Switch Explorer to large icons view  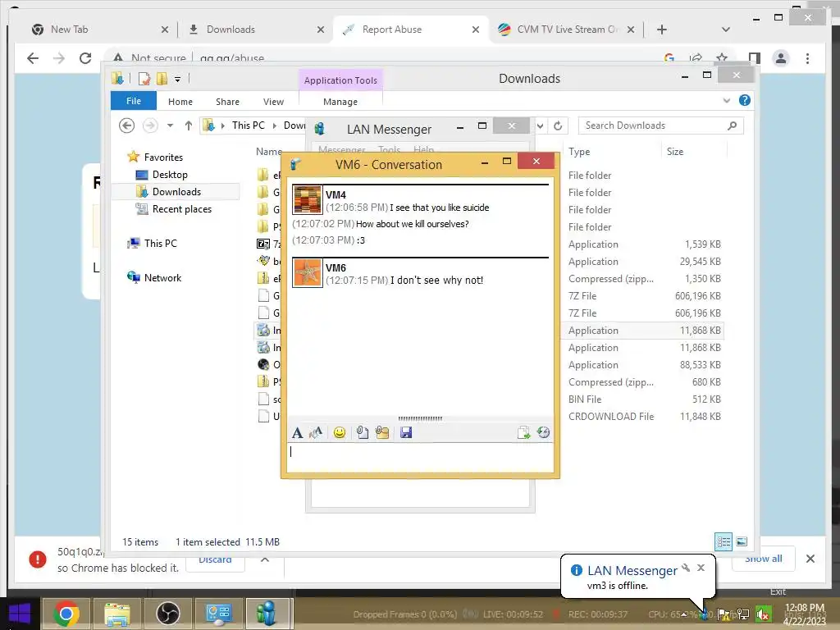(x=742, y=541)
